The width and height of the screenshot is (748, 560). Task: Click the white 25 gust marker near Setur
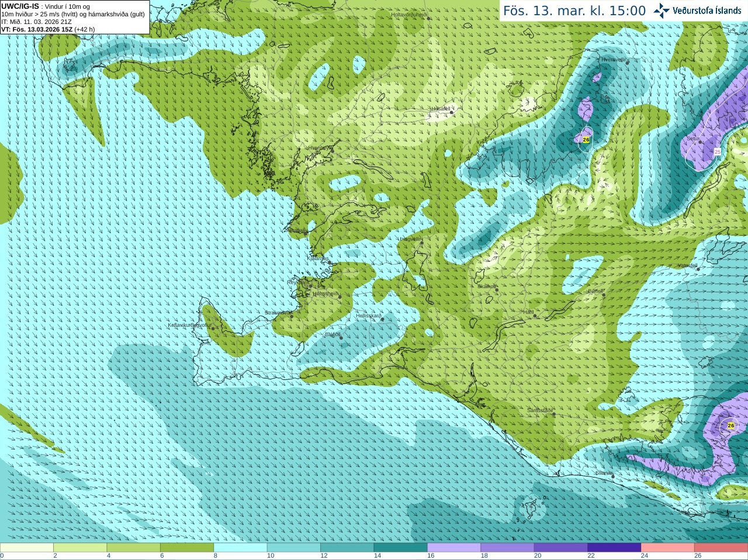point(718,151)
